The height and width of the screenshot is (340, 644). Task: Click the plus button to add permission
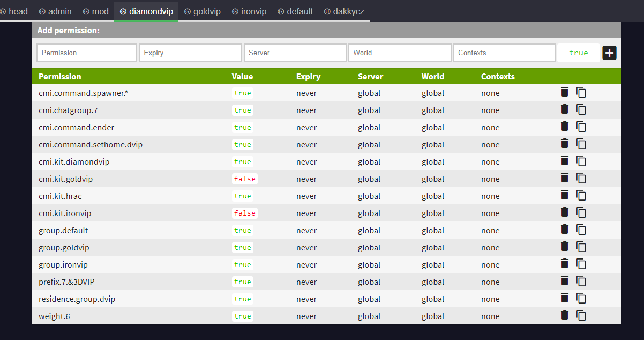(610, 53)
